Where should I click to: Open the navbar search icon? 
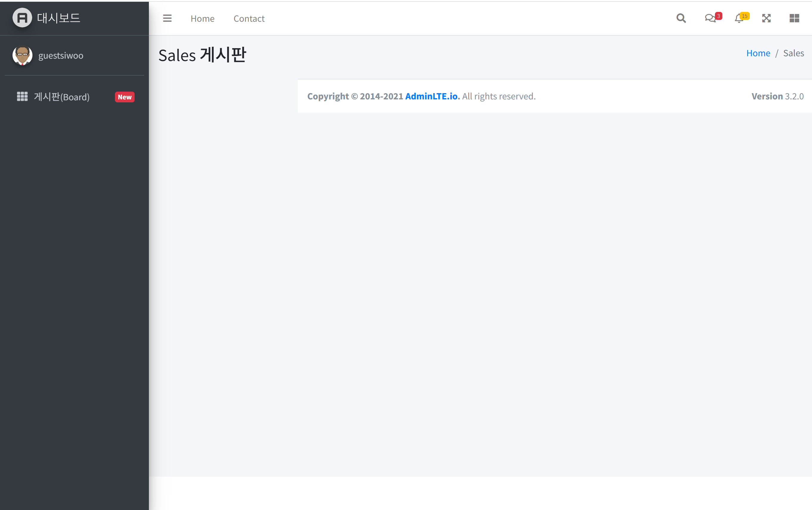(681, 18)
